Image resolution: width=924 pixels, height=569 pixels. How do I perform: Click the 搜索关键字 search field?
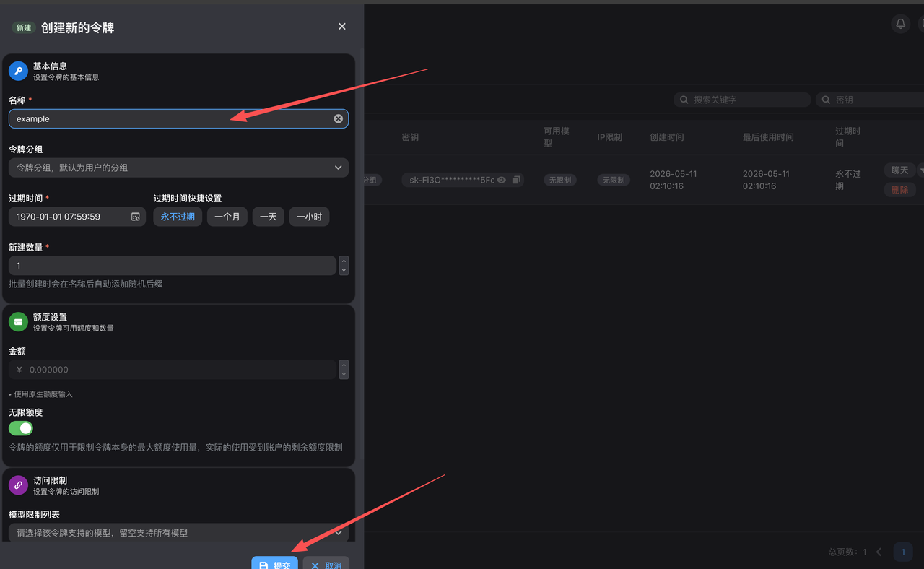pyautogui.click(x=742, y=100)
